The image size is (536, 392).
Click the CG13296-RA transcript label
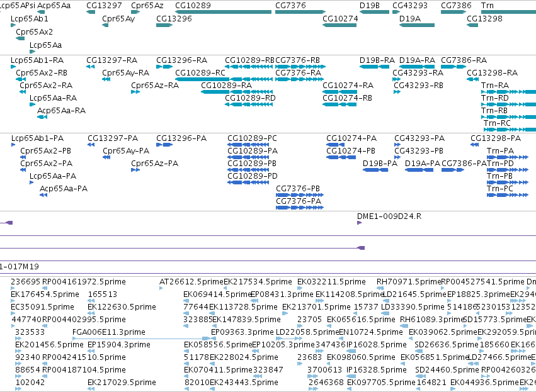(x=181, y=60)
